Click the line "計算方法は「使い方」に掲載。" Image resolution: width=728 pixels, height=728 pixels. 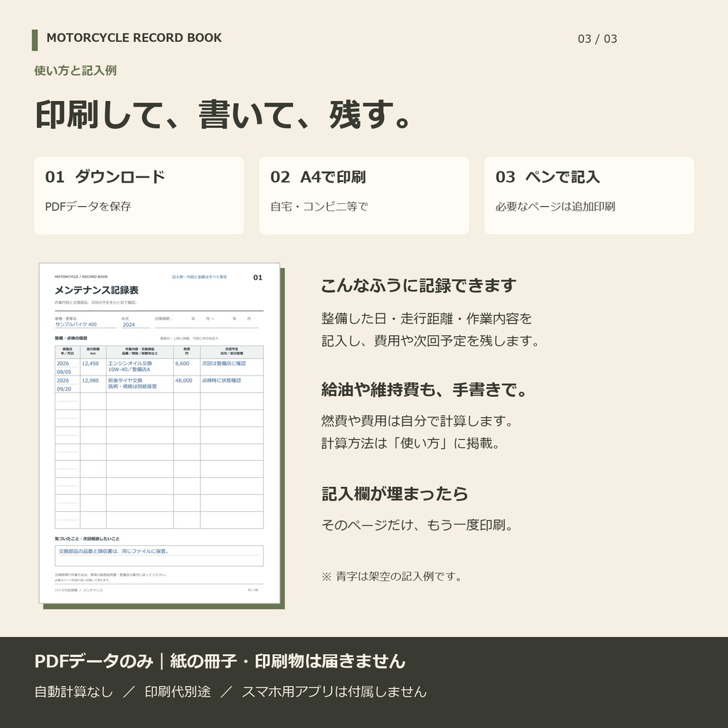412,443
